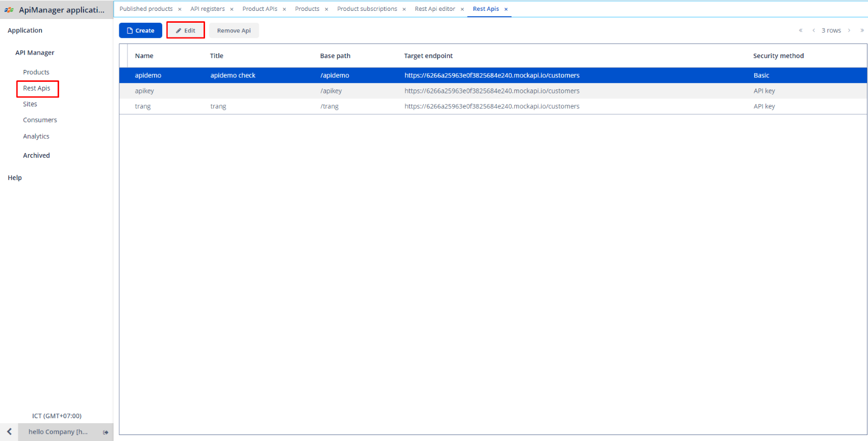This screenshot has height=441, width=868.
Task: Sort the table by the Security method column
Action: pyautogui.click(x=778, y=56)
